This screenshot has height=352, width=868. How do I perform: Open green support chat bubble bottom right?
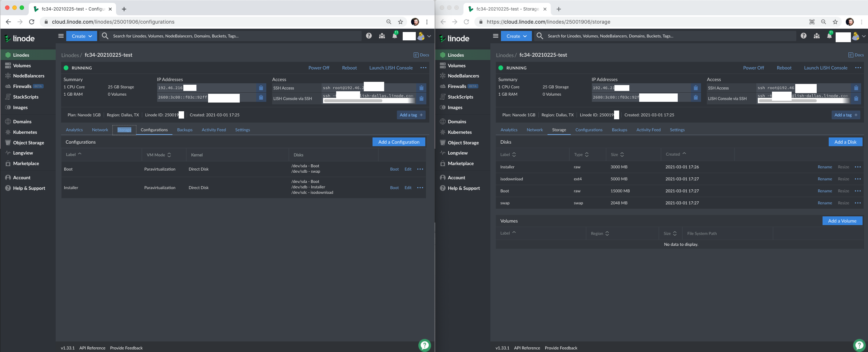[859, 345]
